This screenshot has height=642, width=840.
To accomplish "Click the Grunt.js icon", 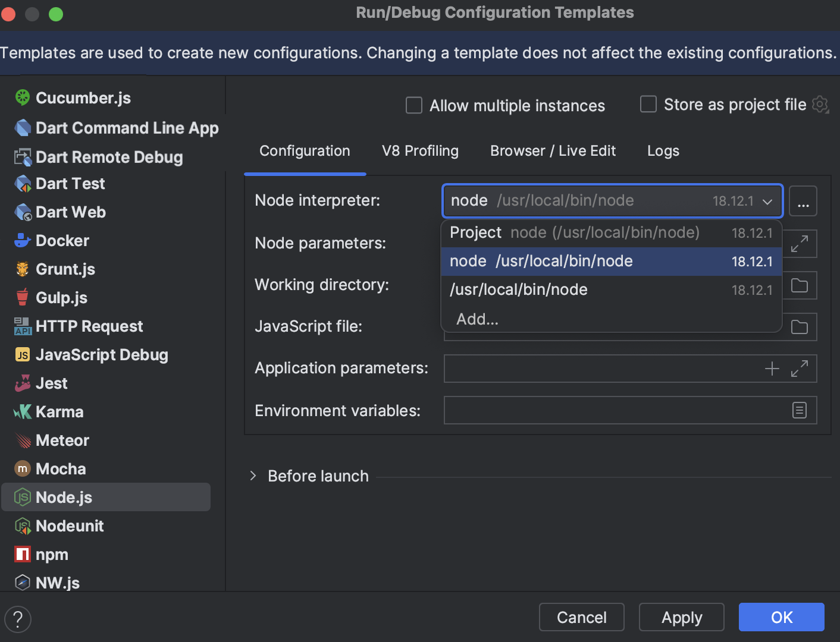I will point(23,269).
